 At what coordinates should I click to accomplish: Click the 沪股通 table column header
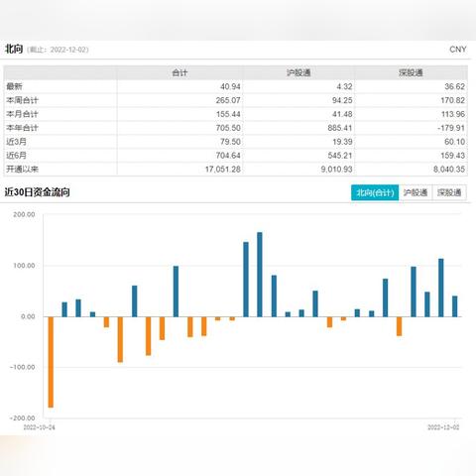click(298, 72)
